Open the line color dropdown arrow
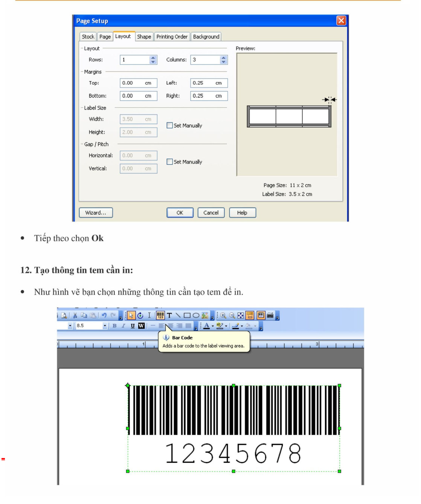 242,326
